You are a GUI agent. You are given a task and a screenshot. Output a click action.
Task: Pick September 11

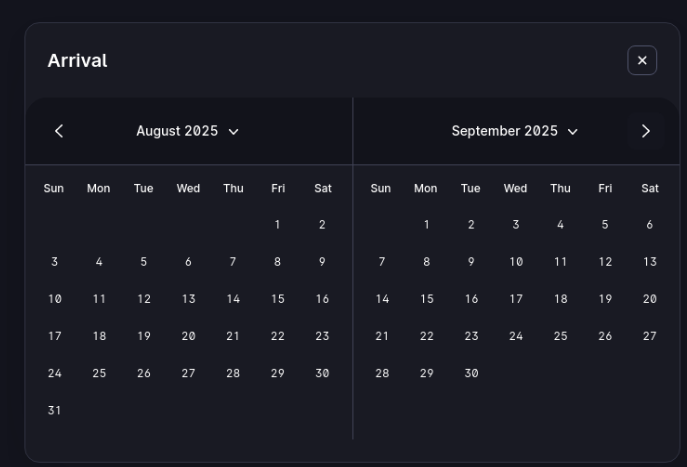[x=560, y=262]
